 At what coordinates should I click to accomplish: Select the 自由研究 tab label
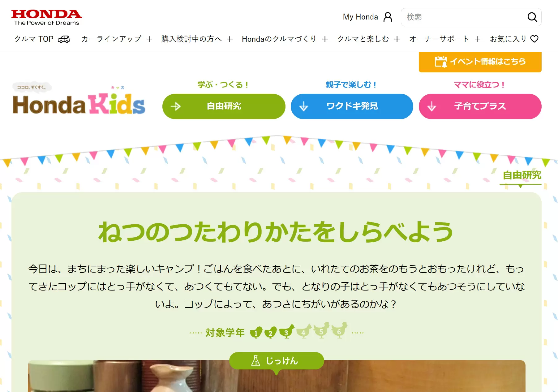522,175
